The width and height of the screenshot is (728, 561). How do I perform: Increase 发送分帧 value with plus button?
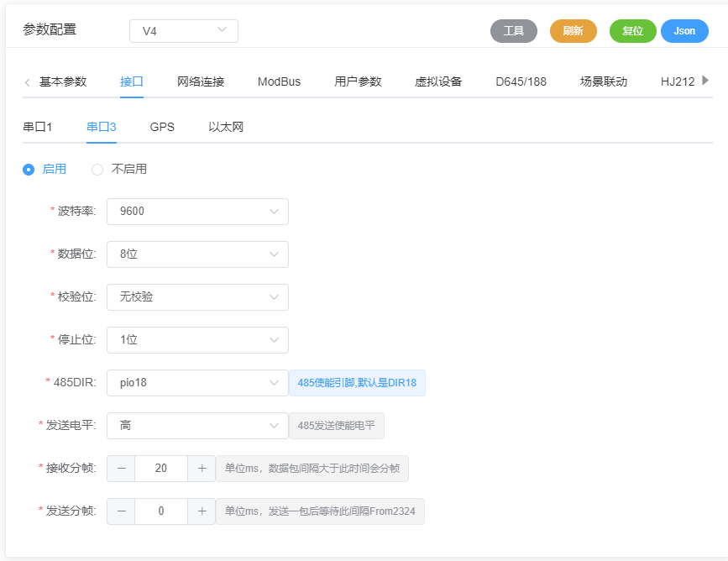202,511
